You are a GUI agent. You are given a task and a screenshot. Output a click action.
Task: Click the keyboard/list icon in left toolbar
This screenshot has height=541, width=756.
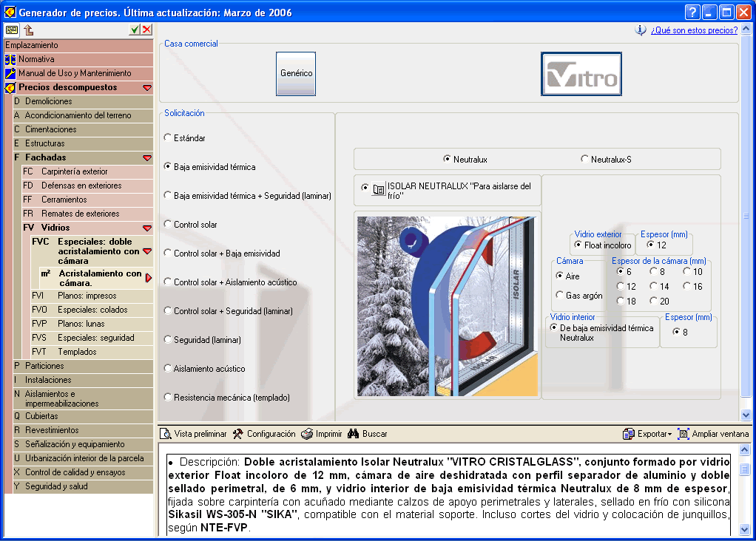pyautogui.click(x=12, y=30)
